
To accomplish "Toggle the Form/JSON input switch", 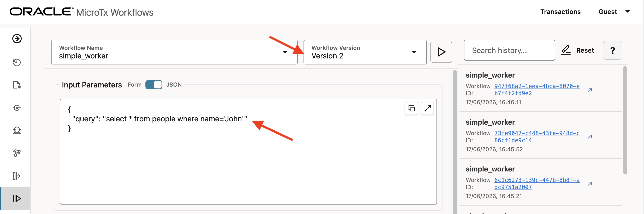I will click(154, 85).
